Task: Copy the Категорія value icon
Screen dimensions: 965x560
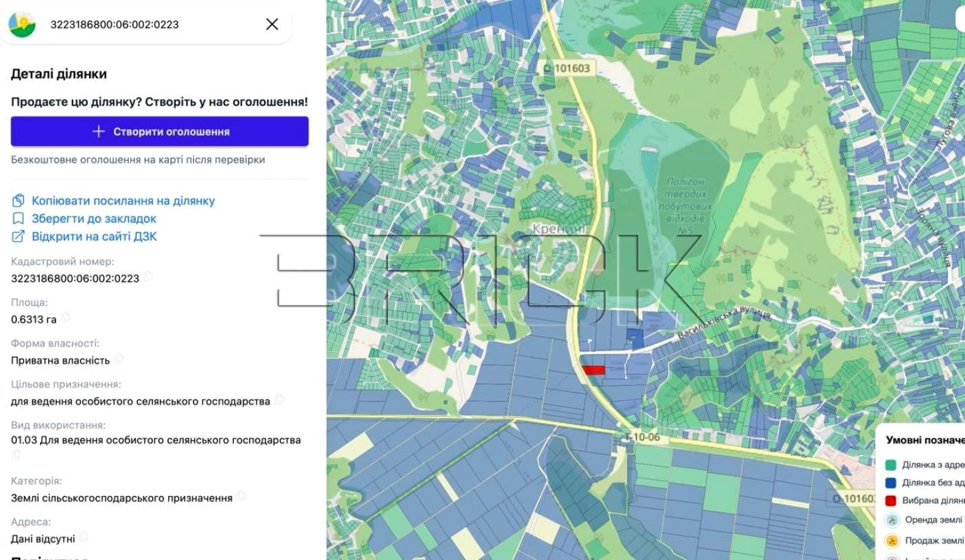Action: click(241, 496)
